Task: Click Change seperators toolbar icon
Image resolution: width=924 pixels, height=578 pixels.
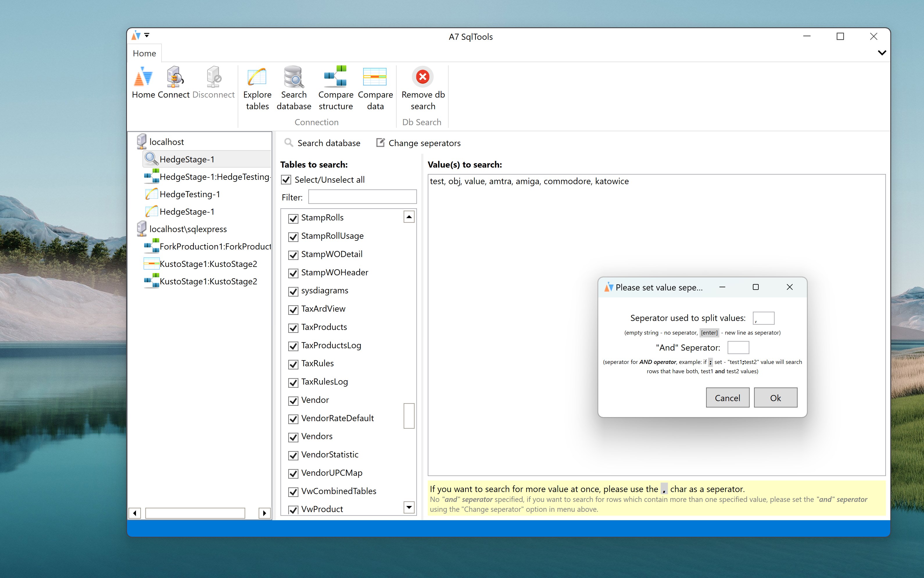Action: coord(380,143)
